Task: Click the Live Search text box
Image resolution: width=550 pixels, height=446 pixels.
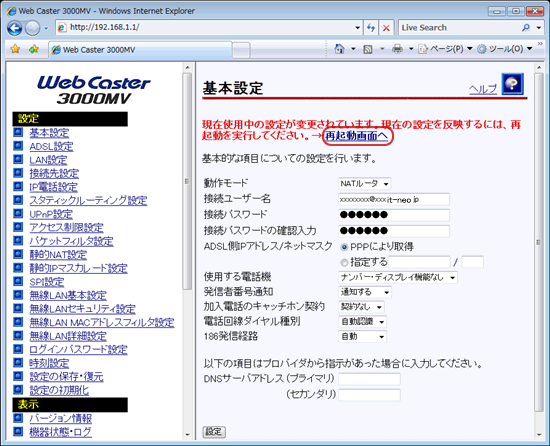Action: coord(460,28)
